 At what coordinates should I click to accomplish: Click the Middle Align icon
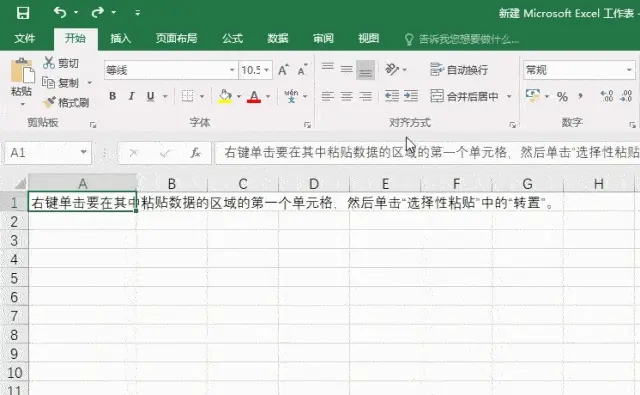click(x=346, y=69)
